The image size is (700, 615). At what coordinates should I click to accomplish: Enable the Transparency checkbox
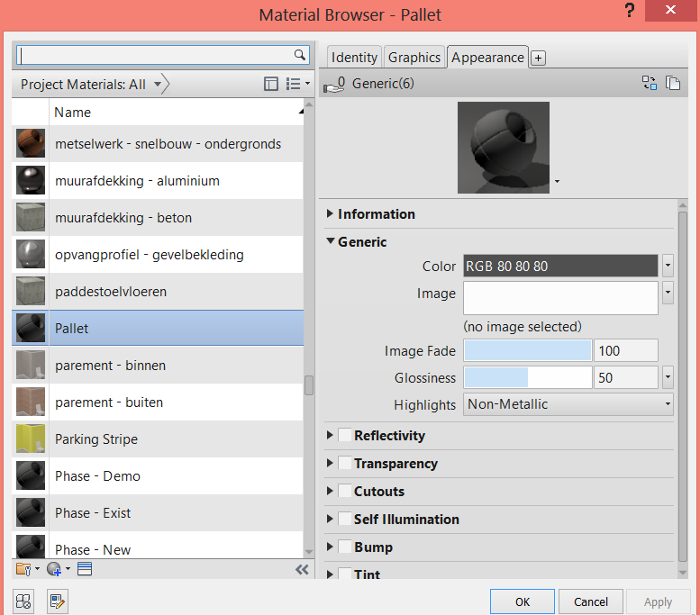(x=345, y=464)
